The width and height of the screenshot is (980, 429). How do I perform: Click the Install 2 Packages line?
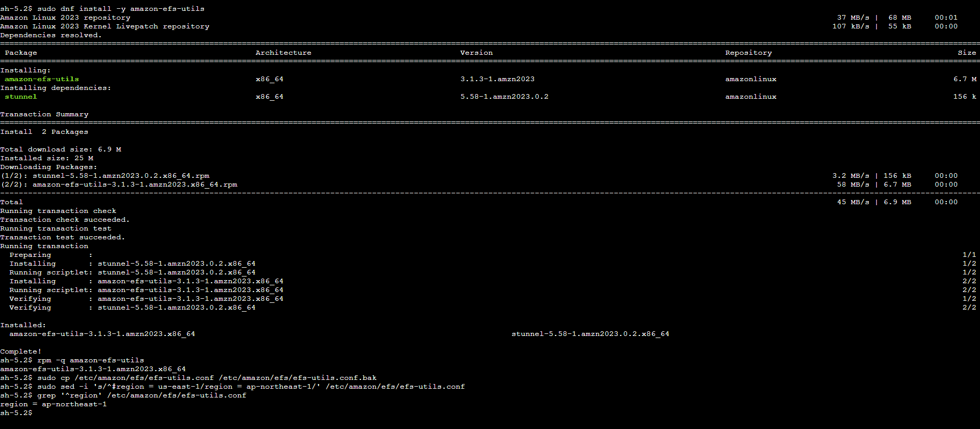(x=44, y=132)
